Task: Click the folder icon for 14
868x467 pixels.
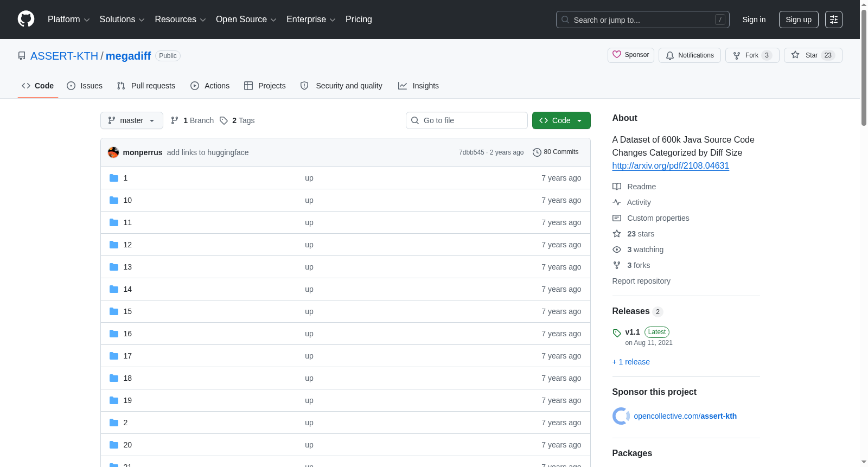Action: 114,289
